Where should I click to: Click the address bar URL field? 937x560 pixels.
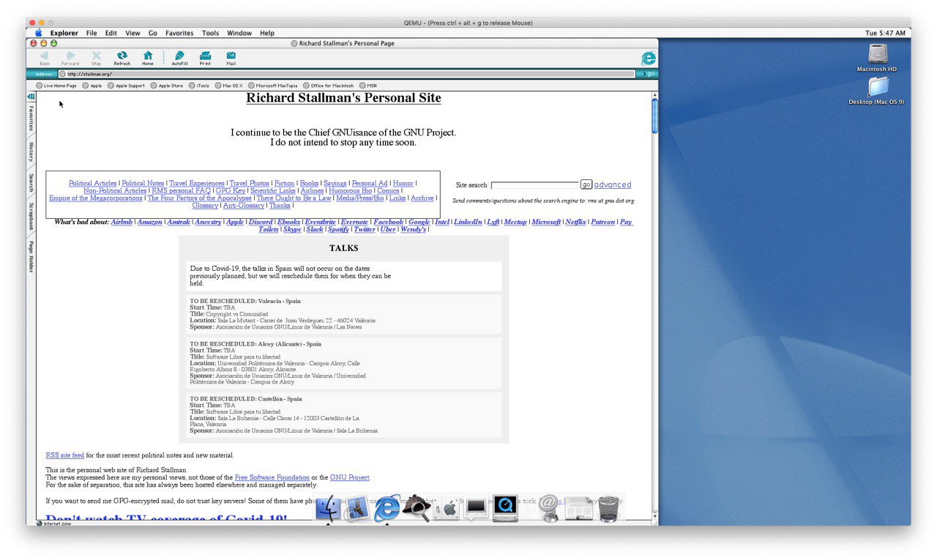(347, 74)
